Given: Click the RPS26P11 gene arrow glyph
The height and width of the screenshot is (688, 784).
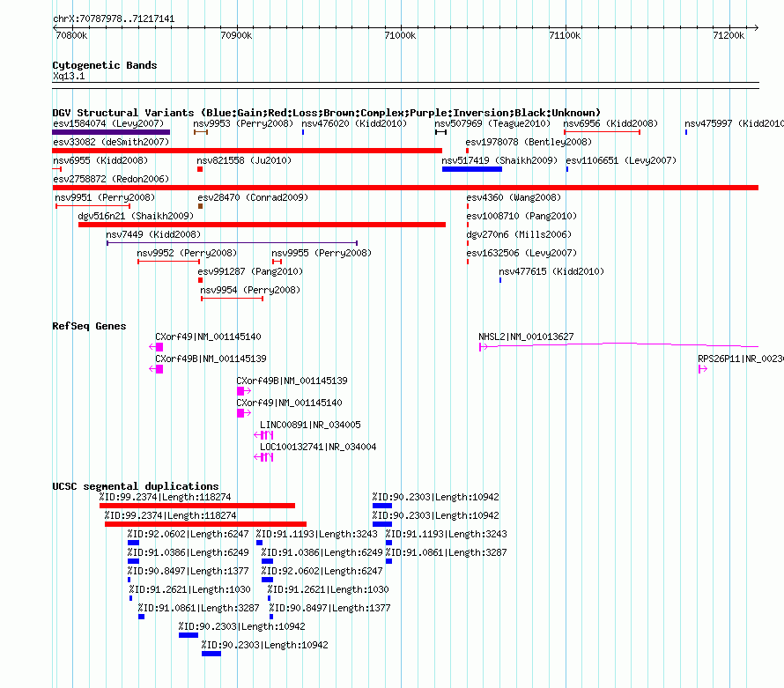Looking at the screenshot, I should tap(702, 369).
